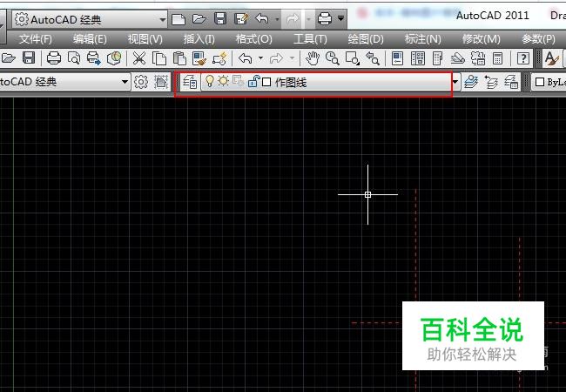The width and height of the screenshot is (566, 392).
Task: Click My Workspace icon
Action: pos(161,82)
